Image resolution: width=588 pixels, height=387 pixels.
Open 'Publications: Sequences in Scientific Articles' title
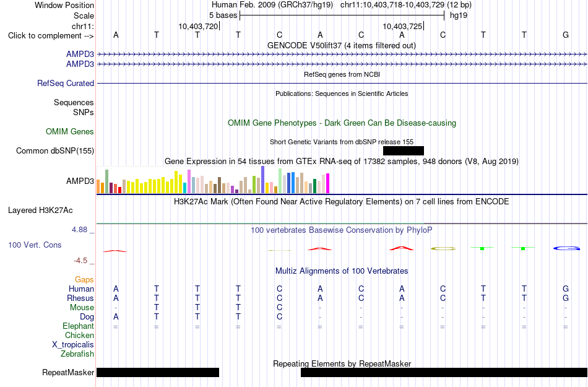(x=342, y=93)
